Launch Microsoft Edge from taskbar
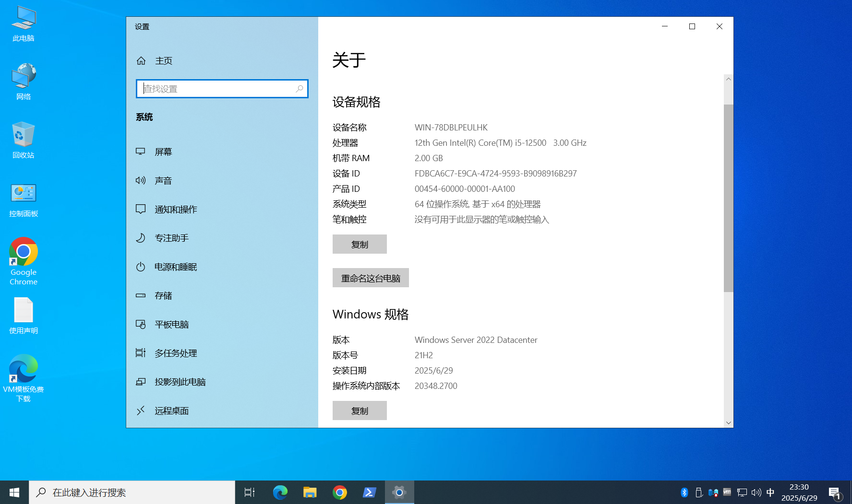 tap(280, 492)
